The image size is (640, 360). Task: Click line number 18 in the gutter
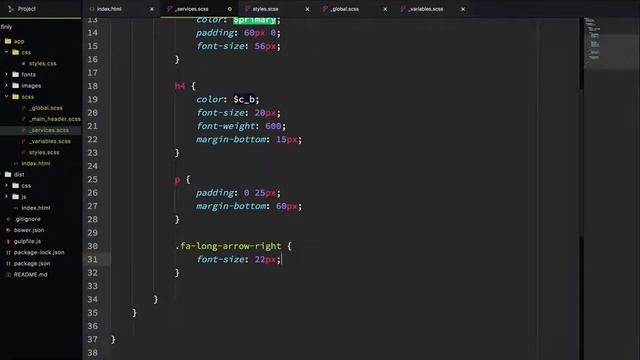(x=93, y=86)
